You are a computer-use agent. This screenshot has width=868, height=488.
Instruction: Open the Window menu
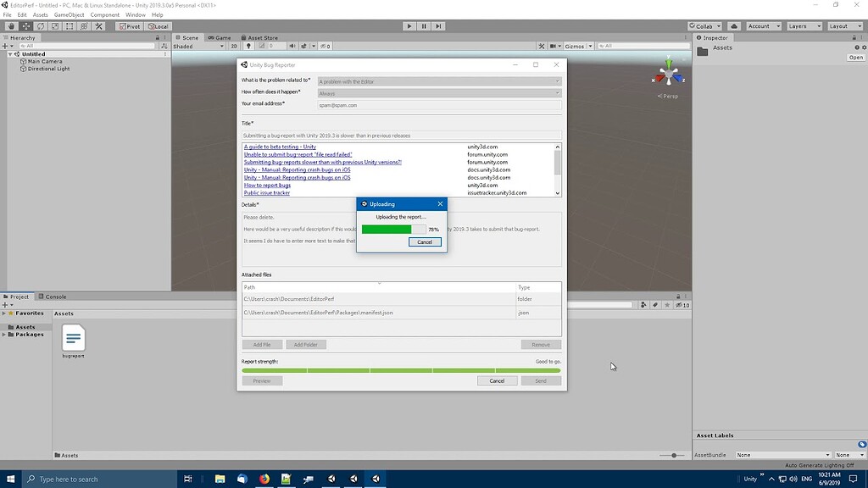tap(136, 14)
